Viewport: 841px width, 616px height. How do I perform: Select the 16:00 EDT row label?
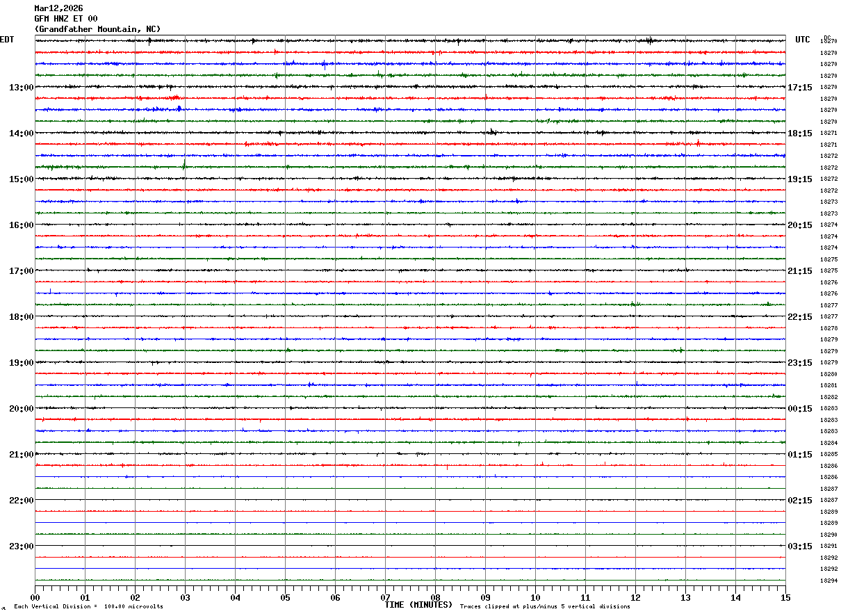click(x=21, y=225)
